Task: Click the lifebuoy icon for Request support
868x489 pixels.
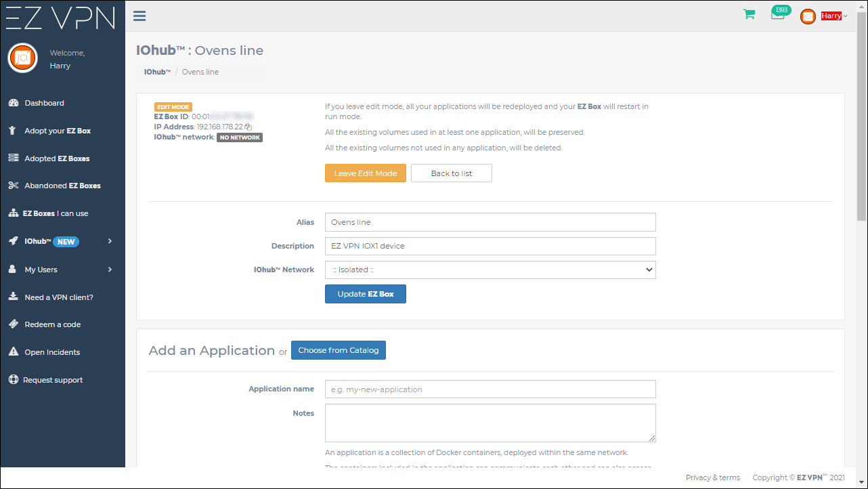Action: point(13,380)
